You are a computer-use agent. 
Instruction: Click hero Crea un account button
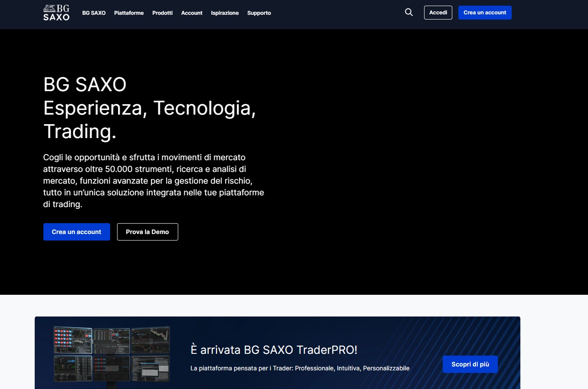coord(77,232)
